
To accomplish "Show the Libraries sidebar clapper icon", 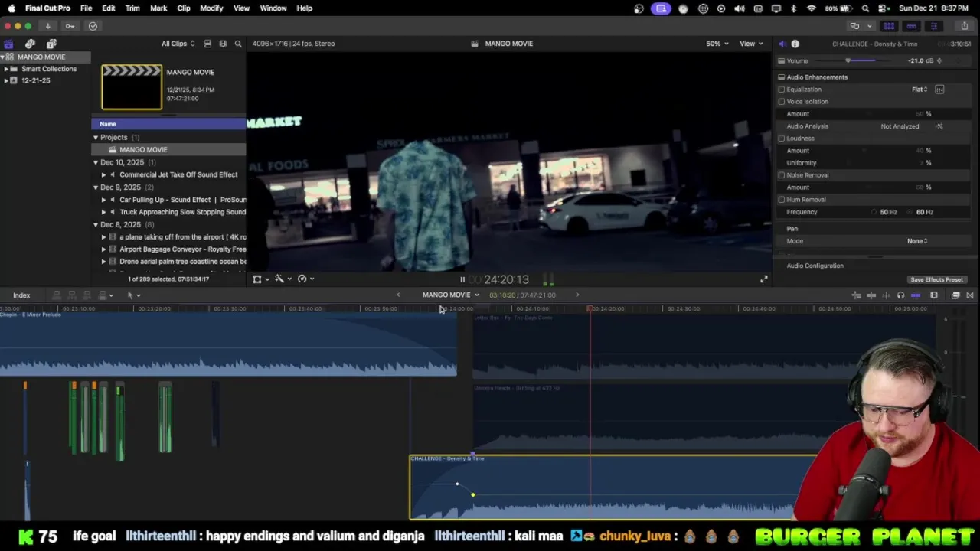I will tap(8, 44).
